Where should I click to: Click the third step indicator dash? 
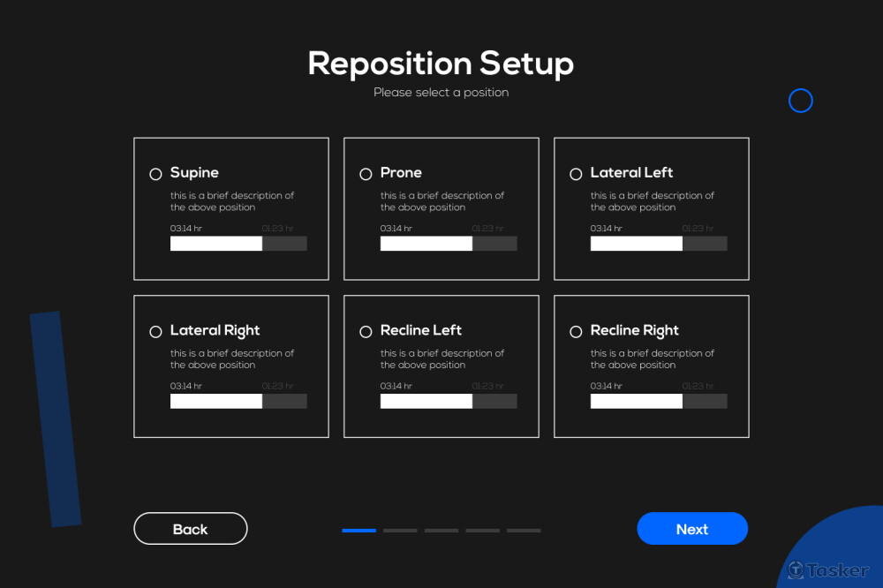tap(441, 531)
